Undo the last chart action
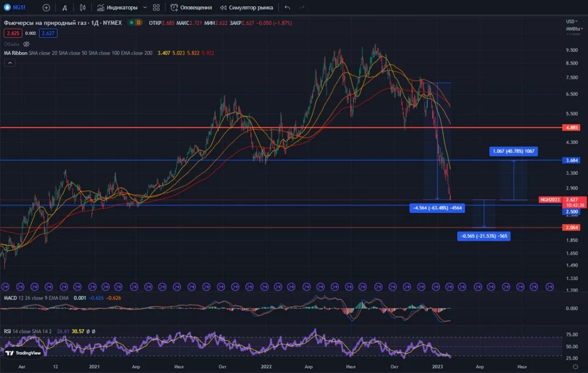The image size is (588, 373). point(287,7)
